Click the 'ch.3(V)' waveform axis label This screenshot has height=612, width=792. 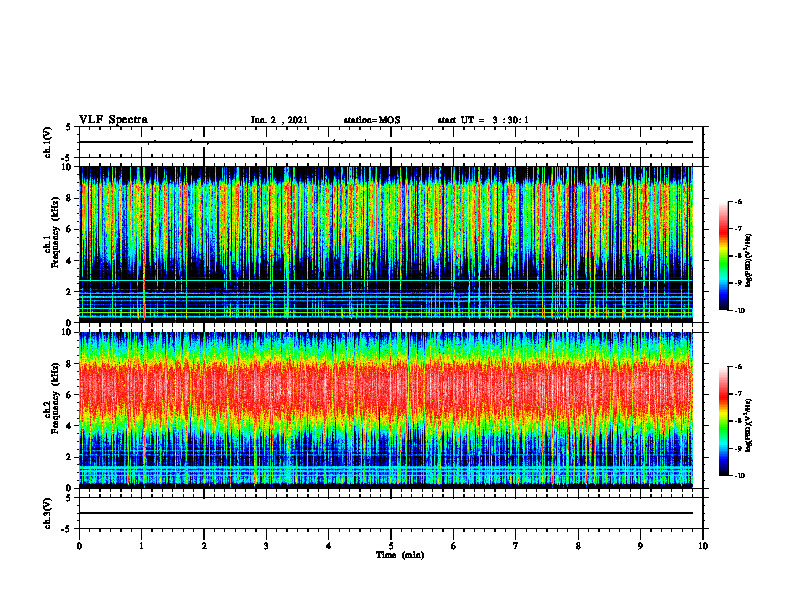(48, 513)
